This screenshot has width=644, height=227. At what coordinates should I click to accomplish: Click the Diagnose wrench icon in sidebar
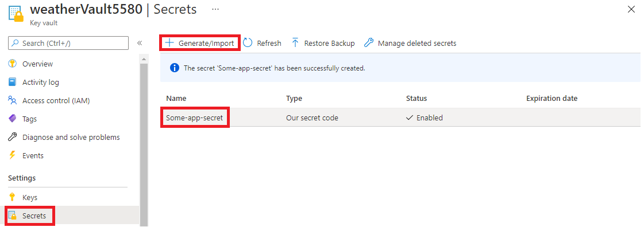point(12,137)
